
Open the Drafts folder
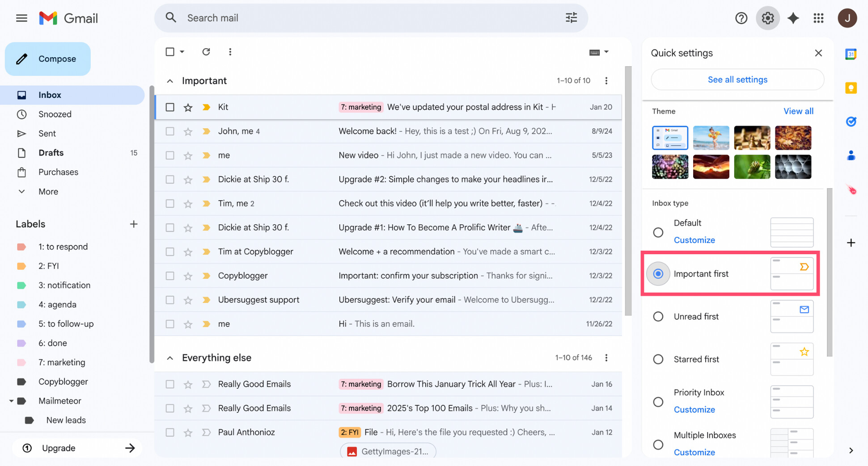point(51,152)
